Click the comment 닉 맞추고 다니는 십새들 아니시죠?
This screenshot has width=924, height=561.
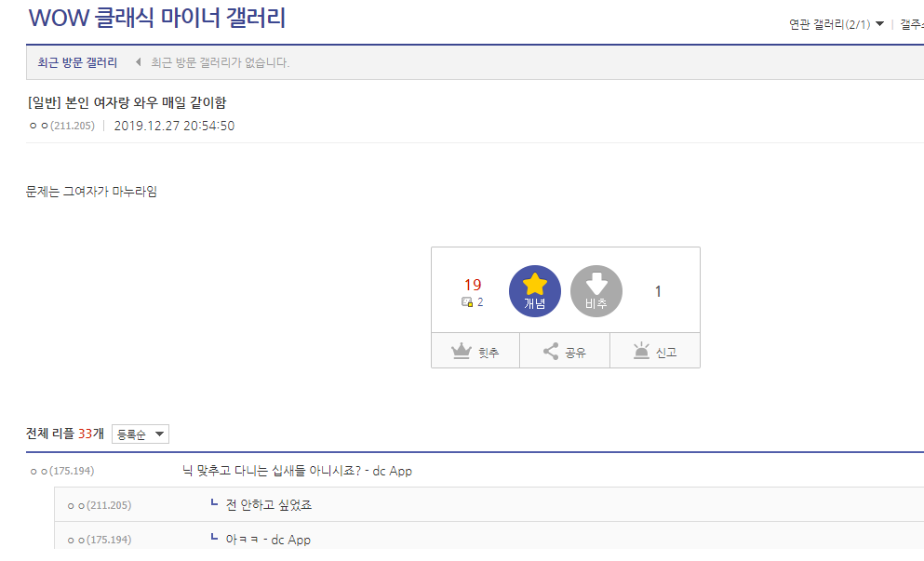point(272,471)
